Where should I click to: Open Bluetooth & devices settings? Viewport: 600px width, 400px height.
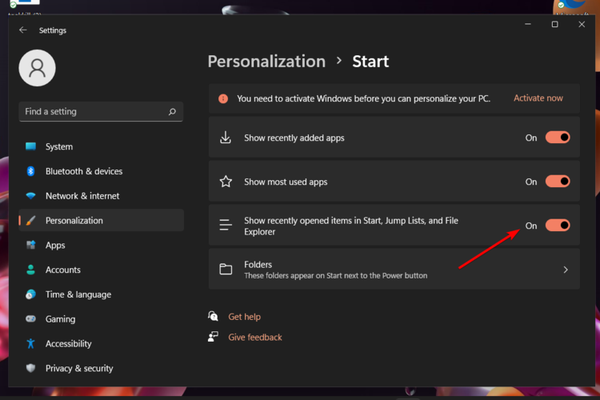[x=101, y=171]
